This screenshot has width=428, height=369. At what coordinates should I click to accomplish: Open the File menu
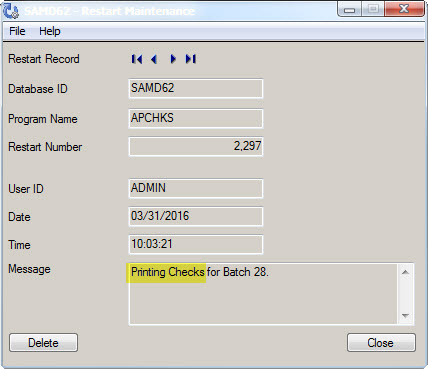coord(17,31)
